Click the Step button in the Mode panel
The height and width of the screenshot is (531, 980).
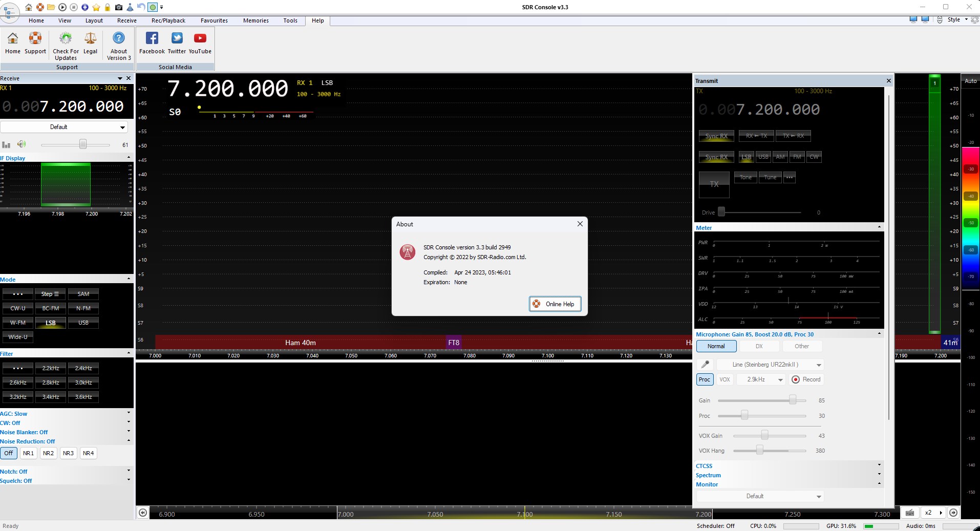tap(50, 294)
